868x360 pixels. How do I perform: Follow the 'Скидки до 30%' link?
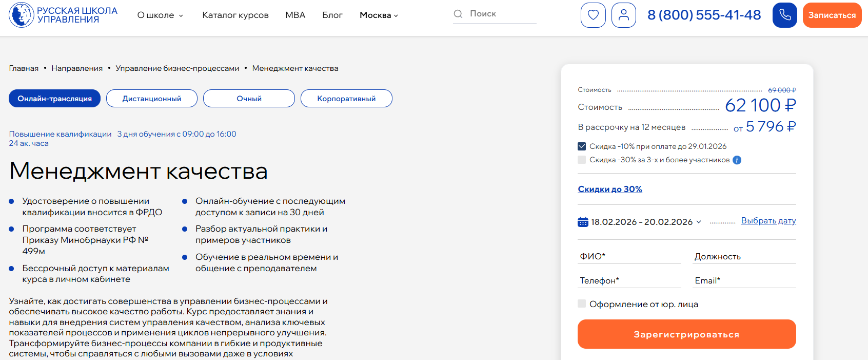pos(610,189)
